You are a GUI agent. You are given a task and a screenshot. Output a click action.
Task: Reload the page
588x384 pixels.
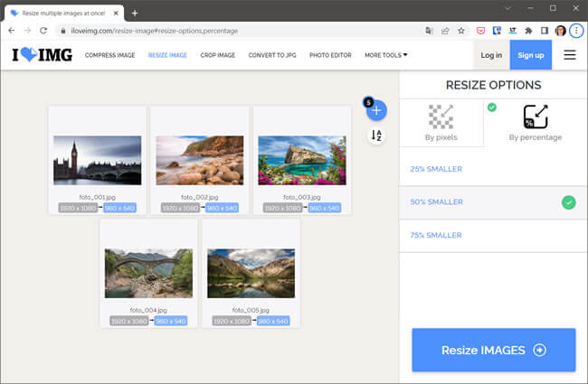[44, 30]
